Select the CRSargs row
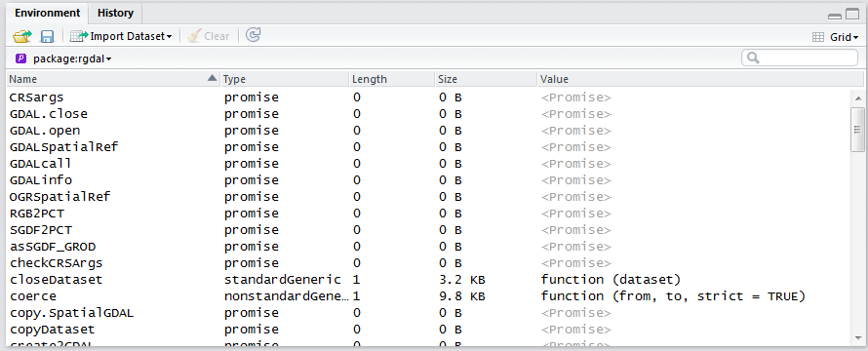The width and height of the screenshot is (868, 351). click(x=428, y=97)
